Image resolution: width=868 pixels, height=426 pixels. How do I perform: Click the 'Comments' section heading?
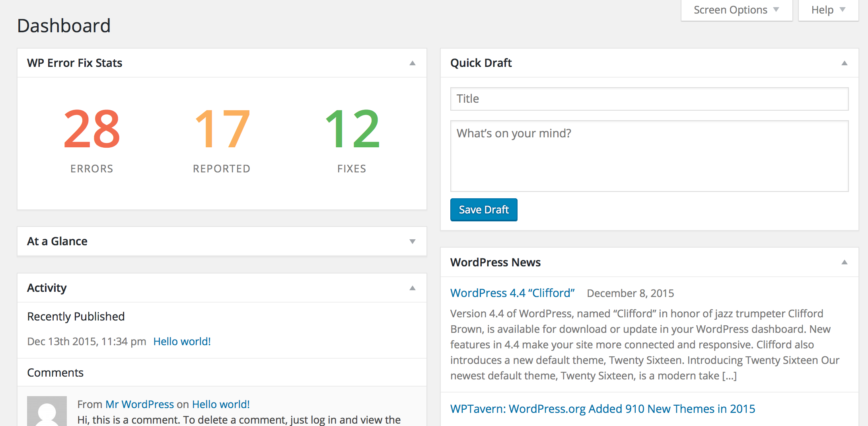[55, 373]
